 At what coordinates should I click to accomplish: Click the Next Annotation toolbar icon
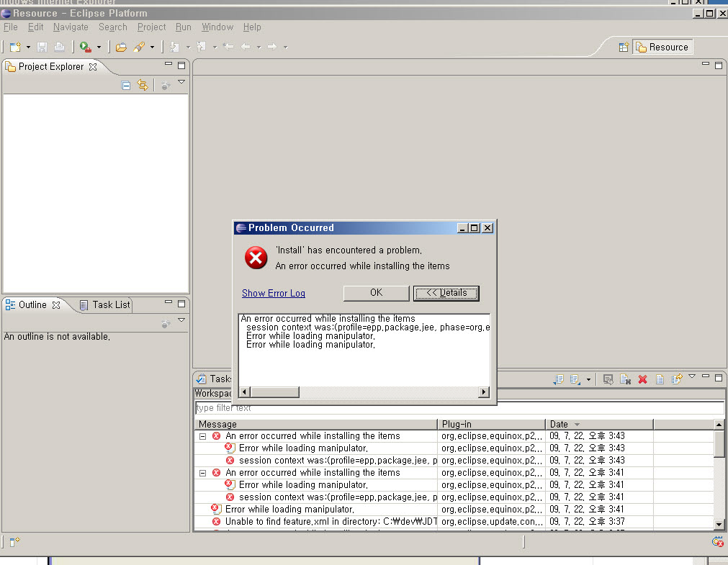coord(174,47)
